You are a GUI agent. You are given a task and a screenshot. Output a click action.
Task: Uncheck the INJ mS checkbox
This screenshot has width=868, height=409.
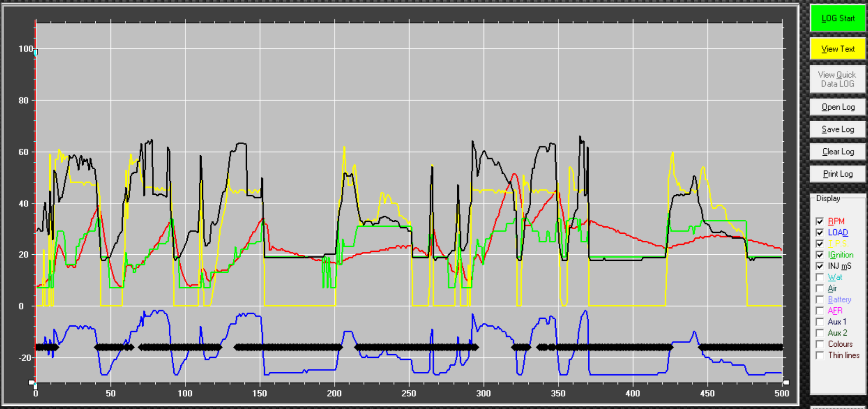820,266
